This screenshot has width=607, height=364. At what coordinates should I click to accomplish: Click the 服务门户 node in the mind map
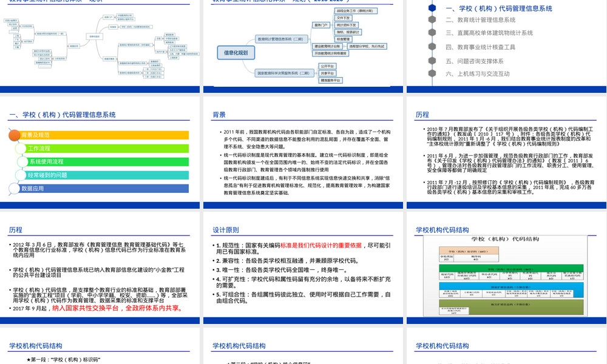click(x=321, y=25)
